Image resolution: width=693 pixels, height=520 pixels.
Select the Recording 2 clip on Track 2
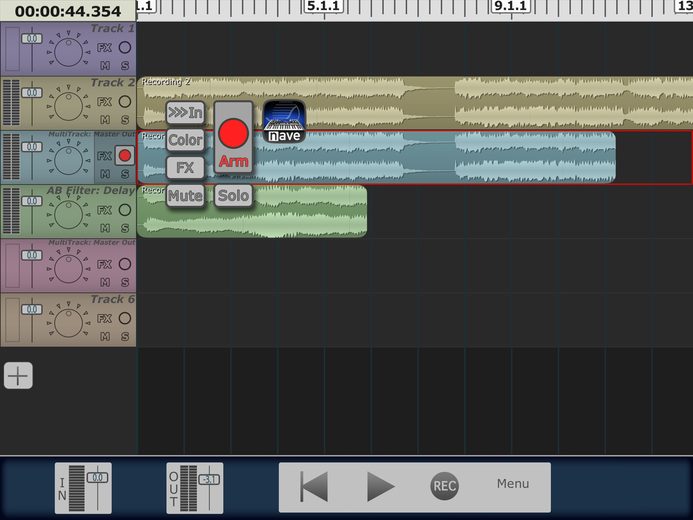[x=415, y=103]
